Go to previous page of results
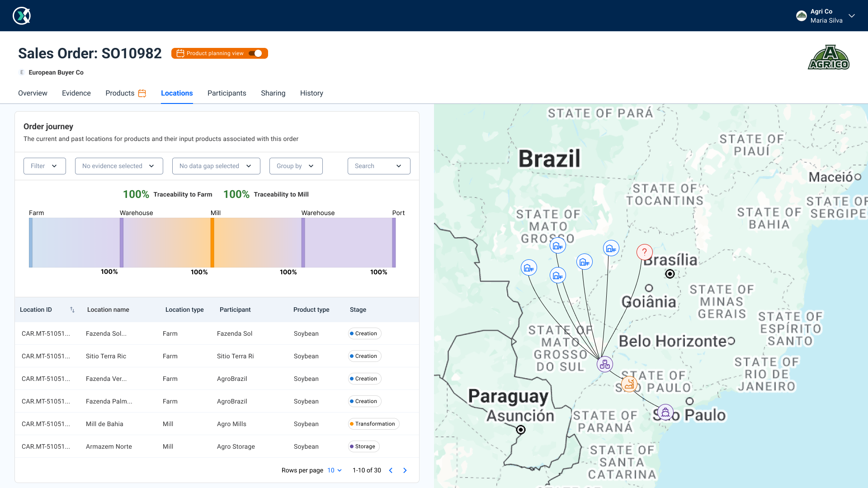The width and height of the screenshot is (868, 488). (391, 470)
